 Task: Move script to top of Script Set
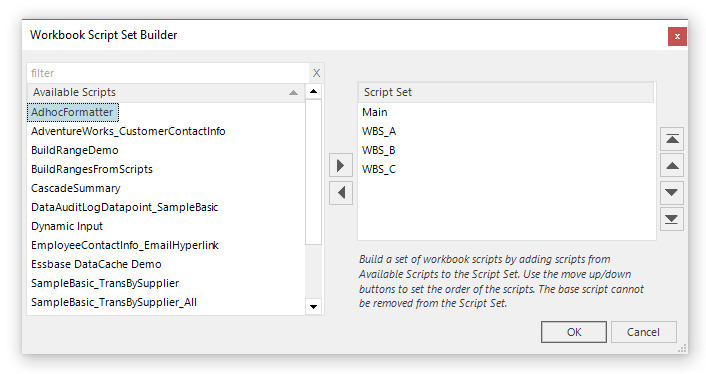(x=672, y=139)
